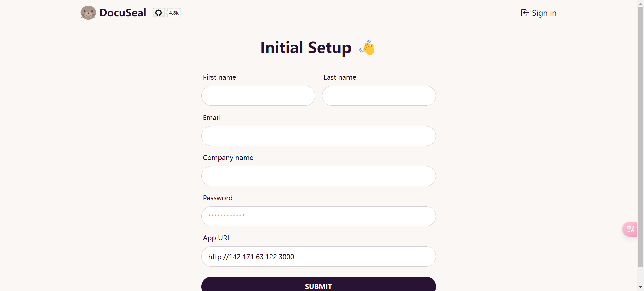Click the sign-in arrow icon
The image size is (644, 291).
525,13
